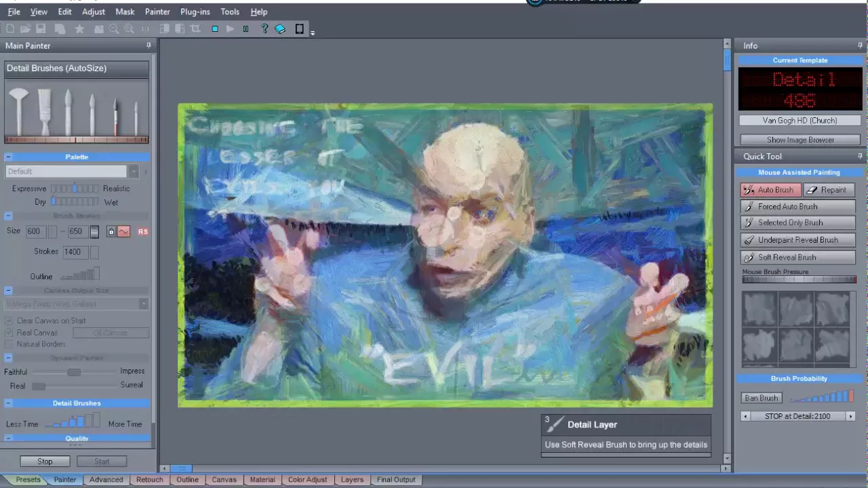
Task: Select the Repaint tool
Action: [829, 190]
